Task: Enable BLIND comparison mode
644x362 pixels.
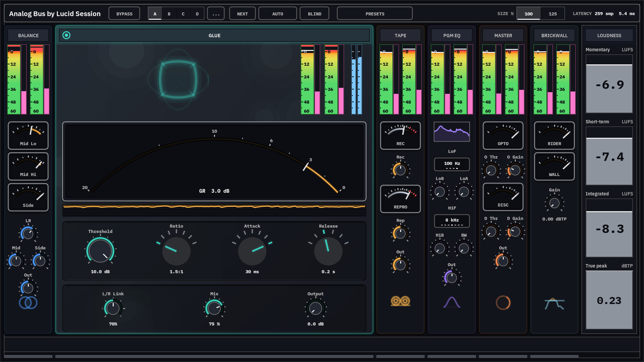Action: pos(315,14)
